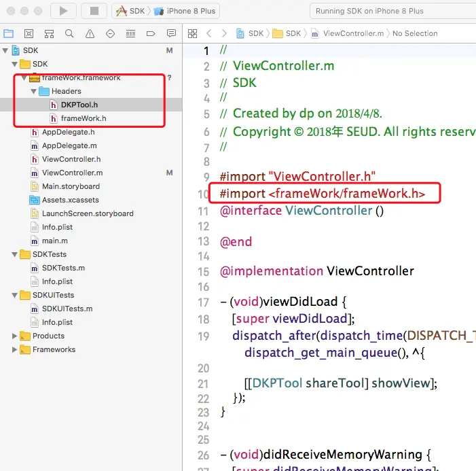Select frameWork.h header file
The image size is (476, 471).
(84, 118)
